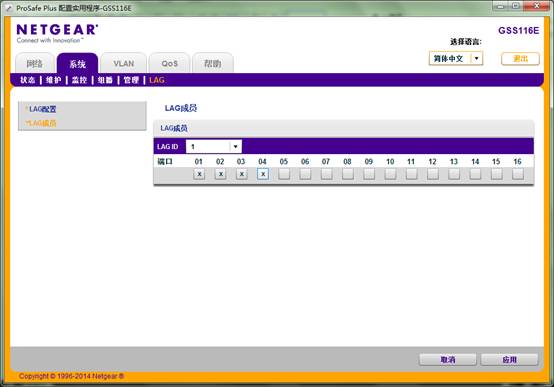Go to the 帮助 tab

click(213, 64)
